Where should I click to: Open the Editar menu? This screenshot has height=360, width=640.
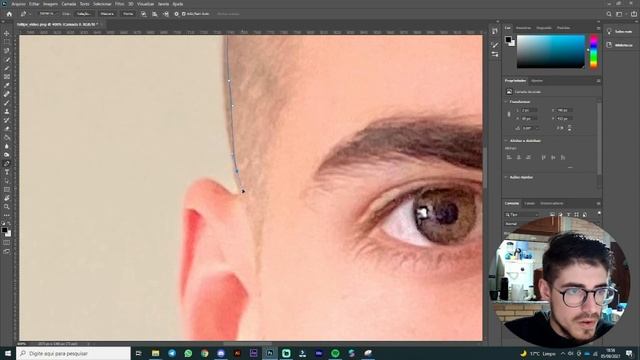[34, 4]
